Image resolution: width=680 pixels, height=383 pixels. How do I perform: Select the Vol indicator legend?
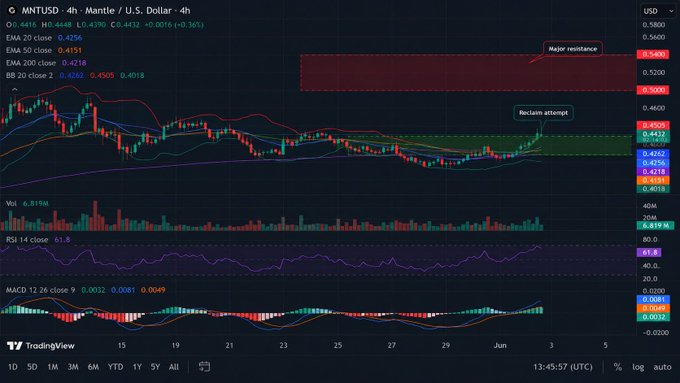tap(11, 203)
